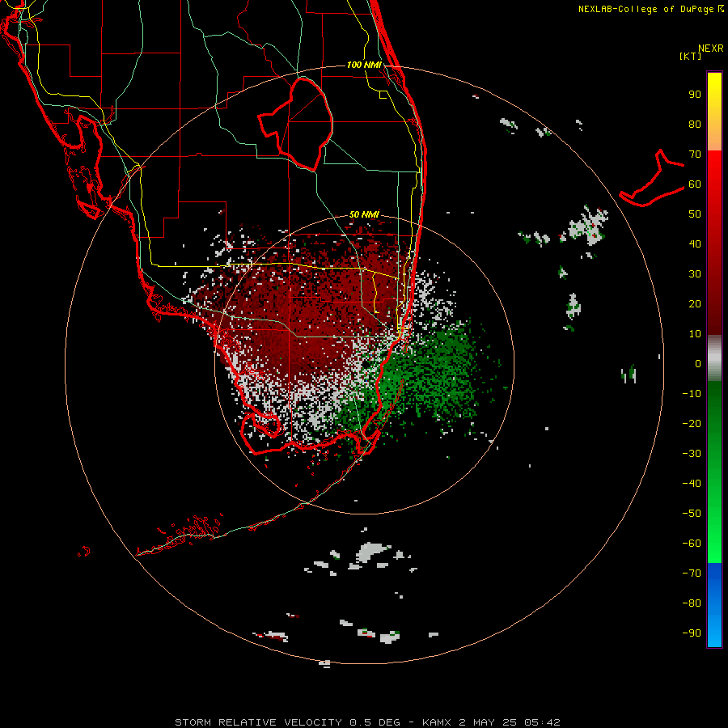Click the 2 MAY 25 date text

pos(488,722)
